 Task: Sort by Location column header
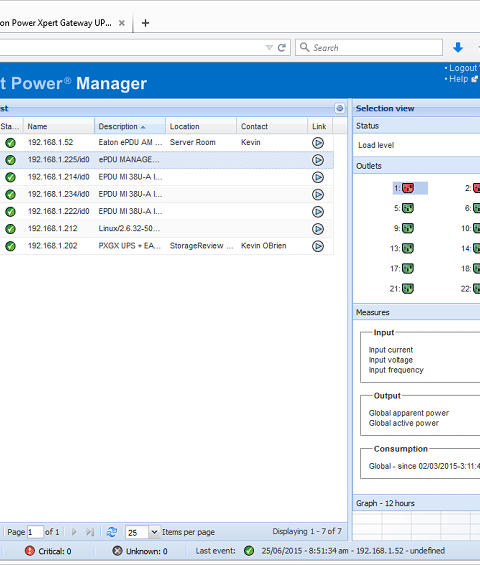pyautogui.click(x=201, y=126)
